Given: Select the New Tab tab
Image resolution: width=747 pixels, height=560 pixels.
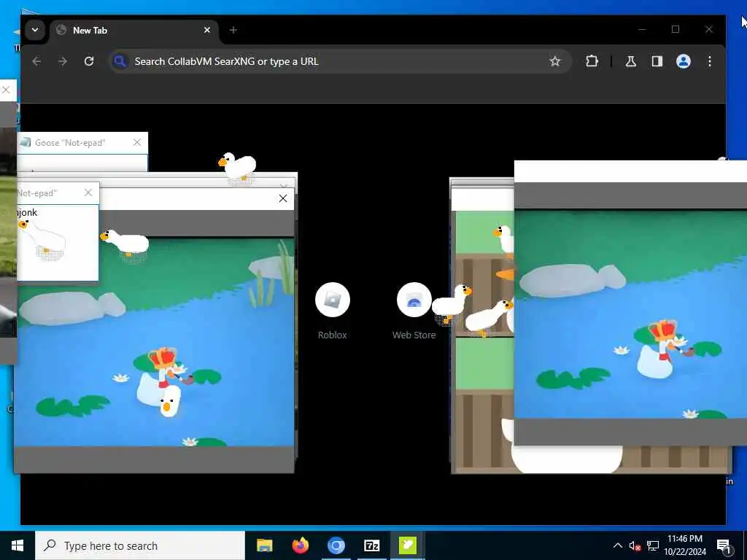Looking at the screenshot, I should click(x=134, y=31).
